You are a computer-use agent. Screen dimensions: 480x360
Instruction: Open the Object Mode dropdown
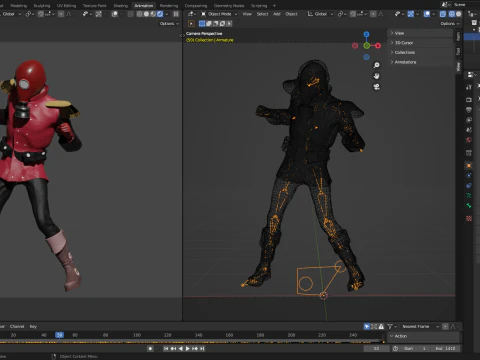219,14
